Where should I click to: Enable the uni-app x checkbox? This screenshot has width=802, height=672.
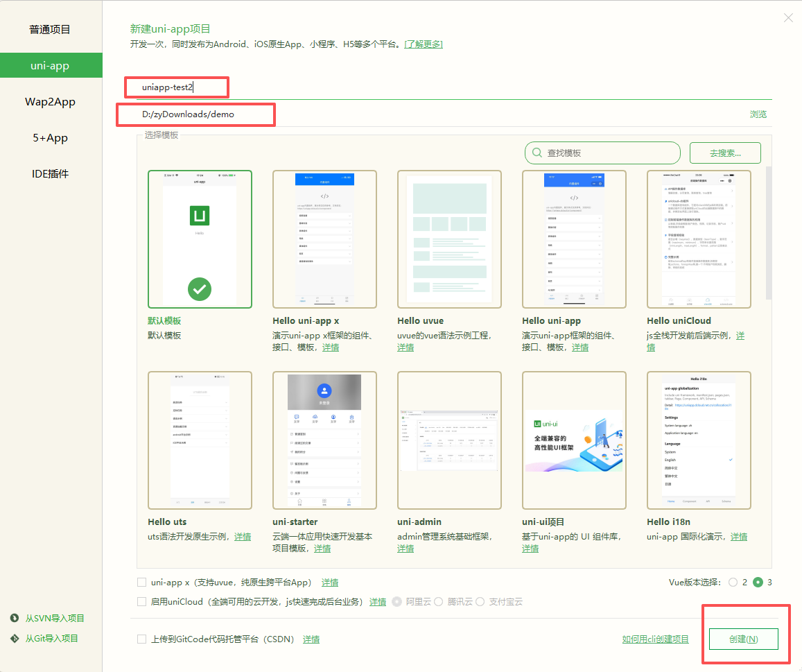[141, 583]
